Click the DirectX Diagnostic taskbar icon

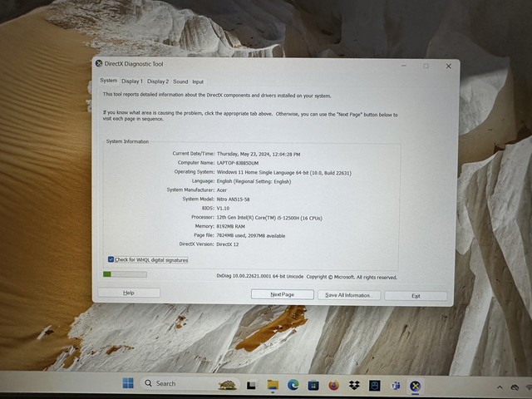pyautogui.click(x=416, y=386)
